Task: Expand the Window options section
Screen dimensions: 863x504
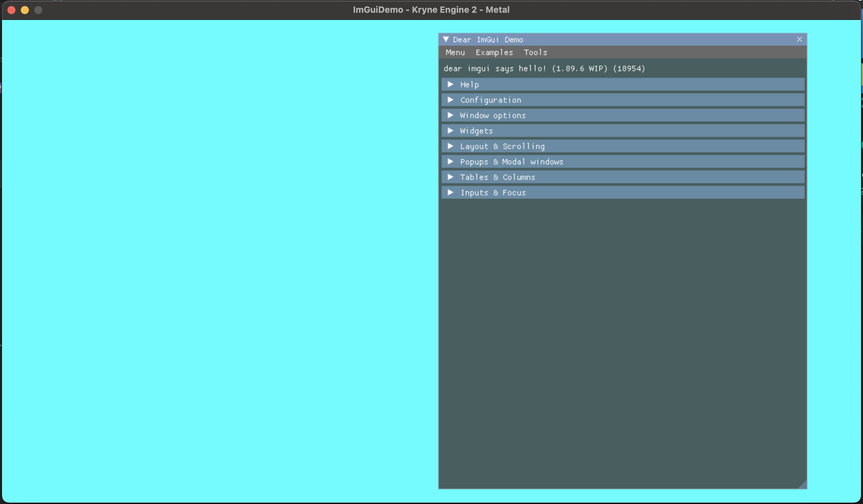Action: [623, 115]
